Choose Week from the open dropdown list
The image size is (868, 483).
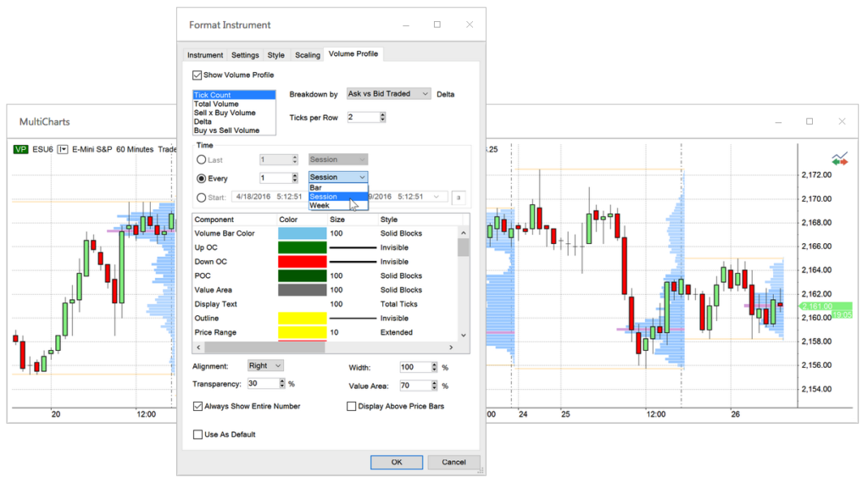320,206
